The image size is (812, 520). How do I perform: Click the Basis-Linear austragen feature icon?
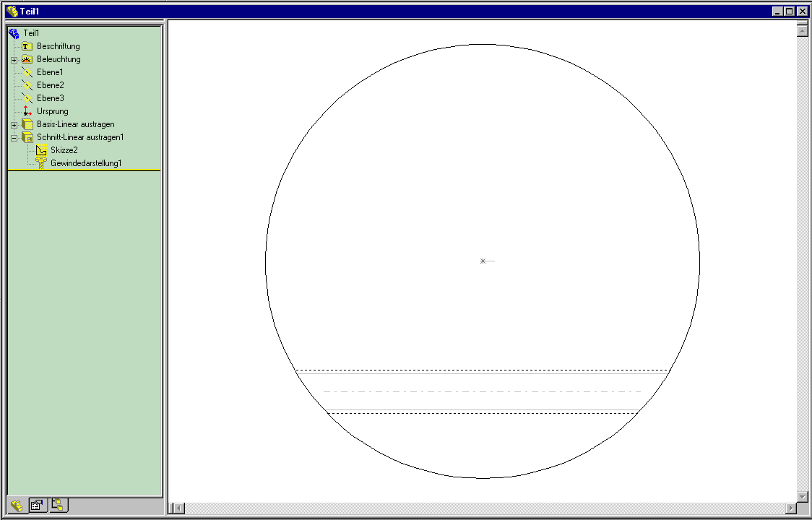[x=27, y=124]
